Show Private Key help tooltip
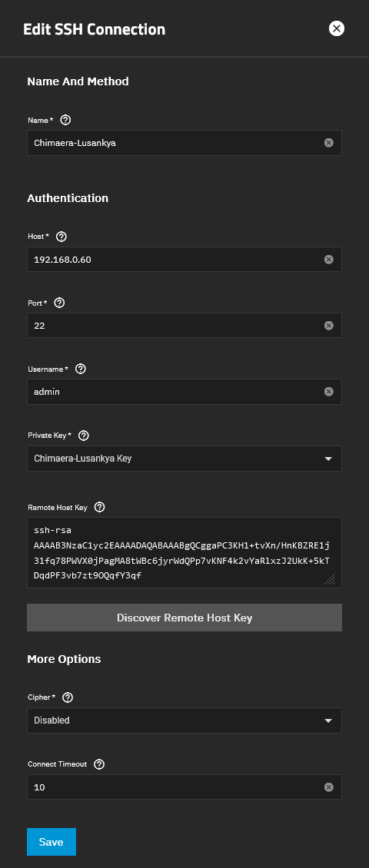 point(84,436)
